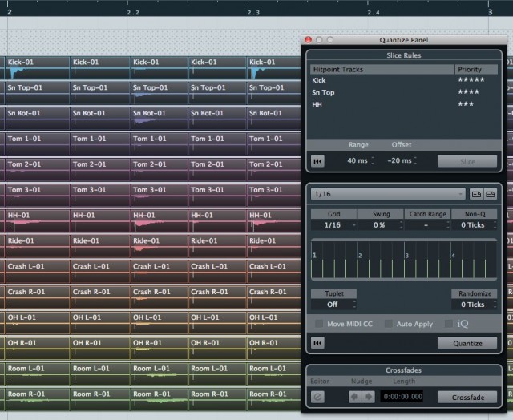Click the reset icon beside the Quantize button
The height and width of the screenshot is (420, 513).
[x=318, y=343]
